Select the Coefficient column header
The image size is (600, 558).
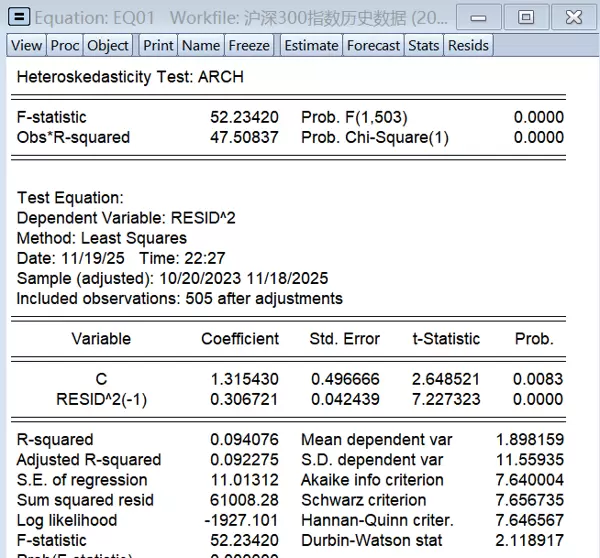[240, 339]
